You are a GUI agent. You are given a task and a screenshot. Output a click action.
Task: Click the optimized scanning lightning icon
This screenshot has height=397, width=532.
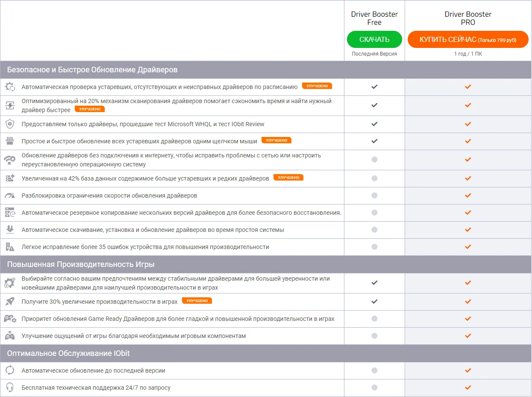click(x=10, y=106)
